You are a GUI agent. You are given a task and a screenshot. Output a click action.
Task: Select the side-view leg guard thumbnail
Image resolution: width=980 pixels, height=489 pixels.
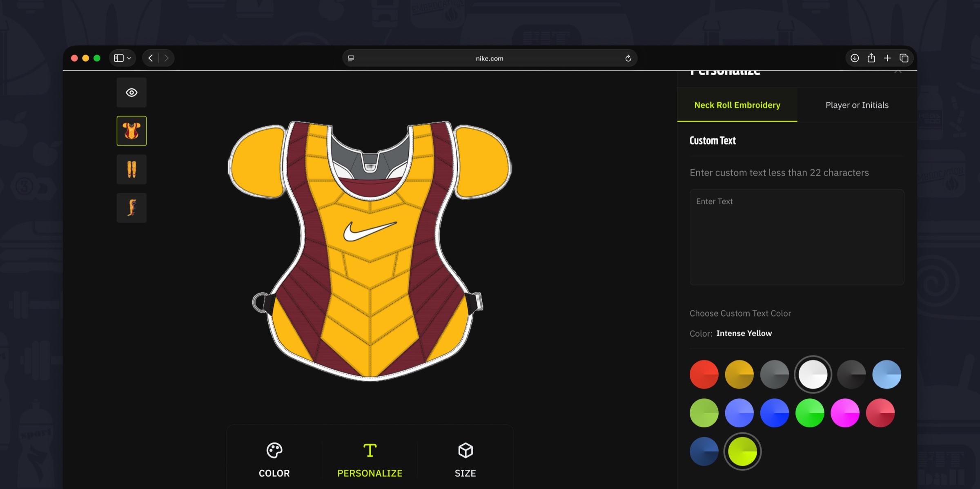[x=131, y=208]
